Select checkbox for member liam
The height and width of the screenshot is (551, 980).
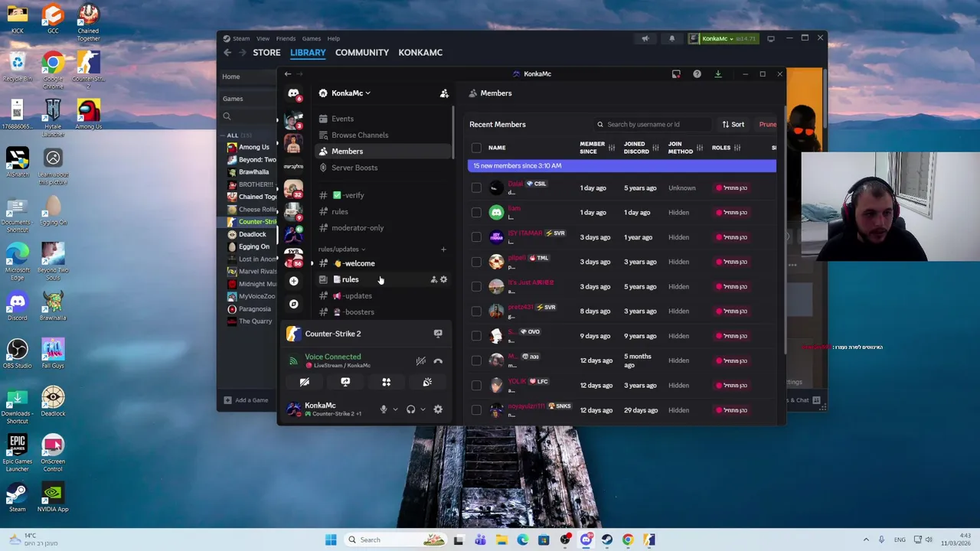tap(476, 213)
